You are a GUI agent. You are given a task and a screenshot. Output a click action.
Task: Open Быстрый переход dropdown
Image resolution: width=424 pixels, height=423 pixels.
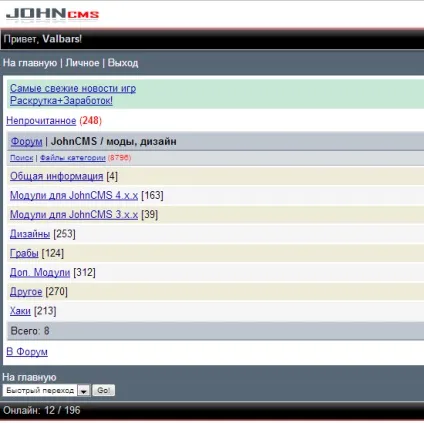click(46, 390)
